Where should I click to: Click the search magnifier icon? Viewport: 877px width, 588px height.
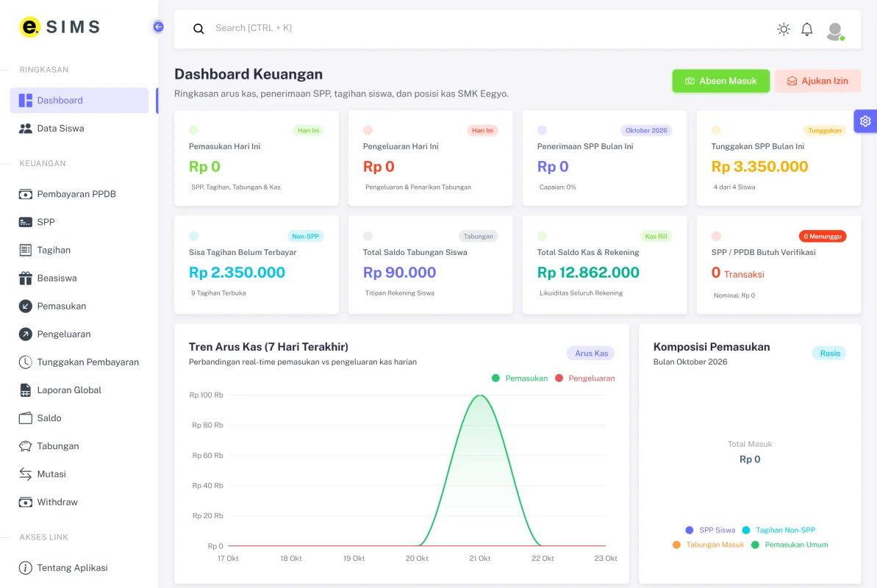198,29
